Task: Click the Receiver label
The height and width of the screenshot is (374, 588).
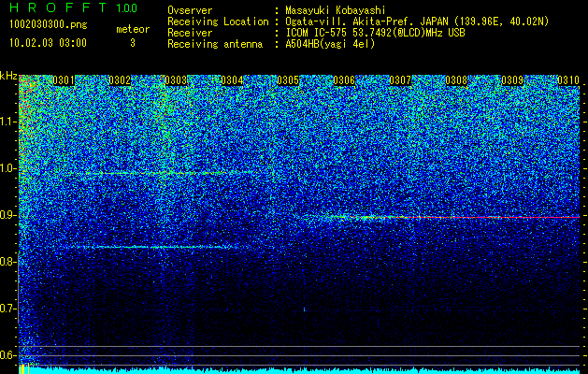Action: (190, 33)
